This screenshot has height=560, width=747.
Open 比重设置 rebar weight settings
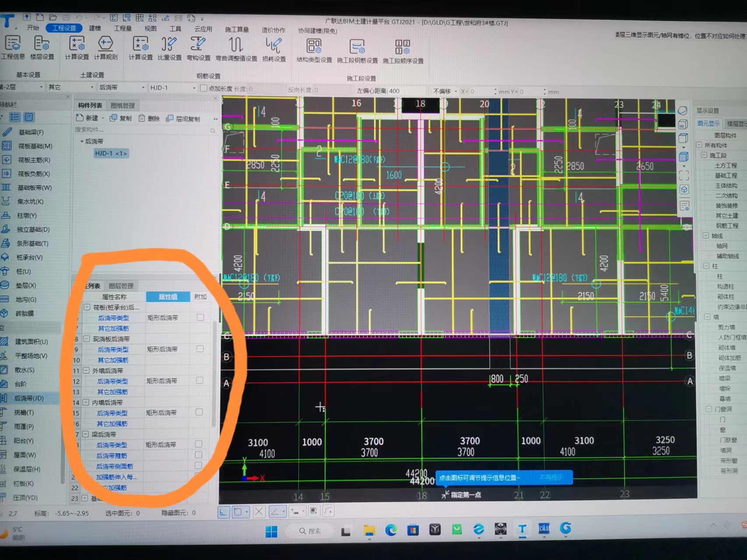point(169,48)
